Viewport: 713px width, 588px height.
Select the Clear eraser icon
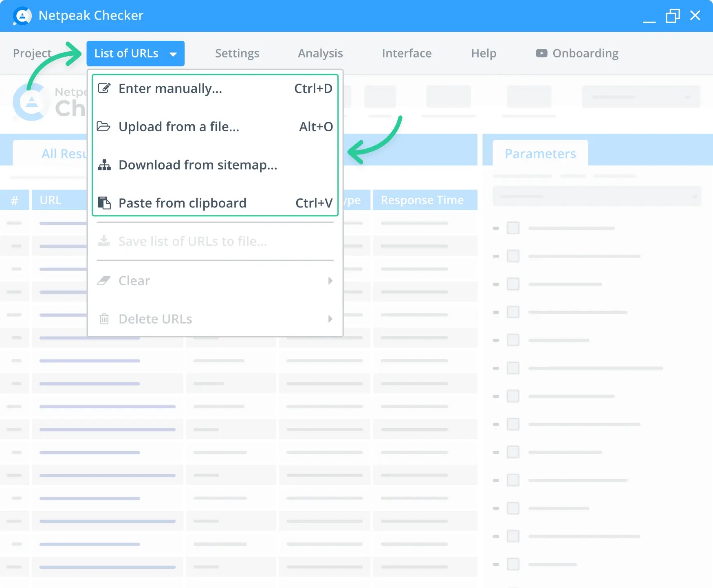click(x=104, y=280)
